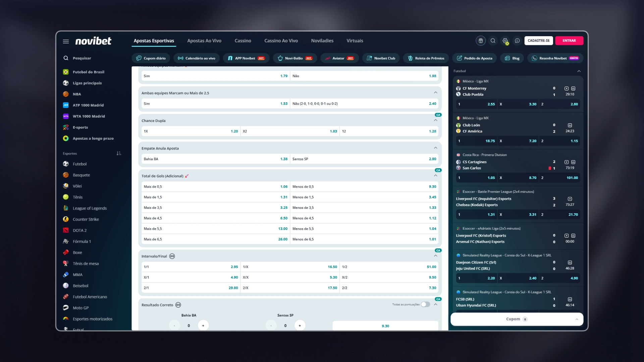Expand the Cupom betslip panel

click(x=517, y=319)
